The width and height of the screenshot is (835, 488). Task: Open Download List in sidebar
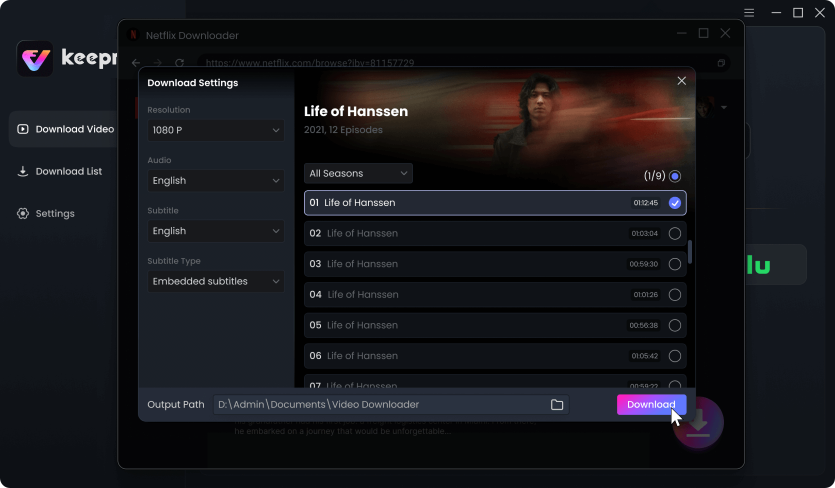pos(69,171)
